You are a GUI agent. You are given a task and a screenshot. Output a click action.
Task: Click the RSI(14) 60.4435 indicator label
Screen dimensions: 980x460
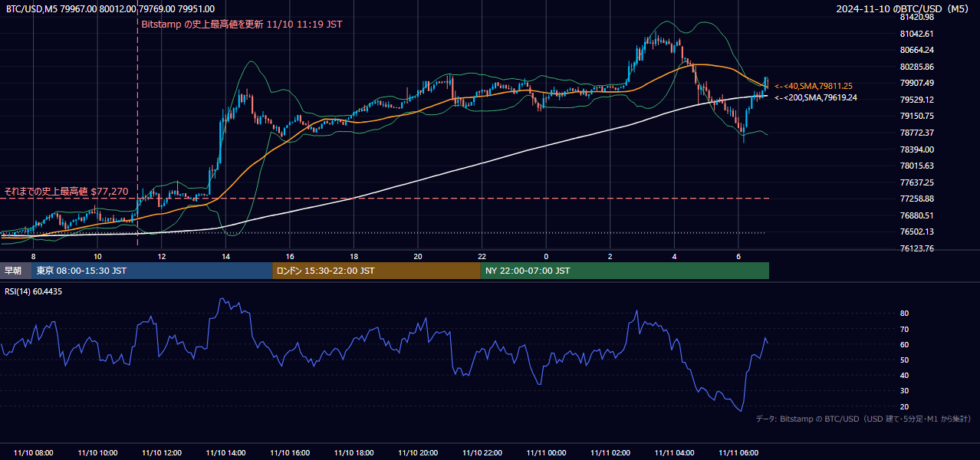[x=34, y=291]
